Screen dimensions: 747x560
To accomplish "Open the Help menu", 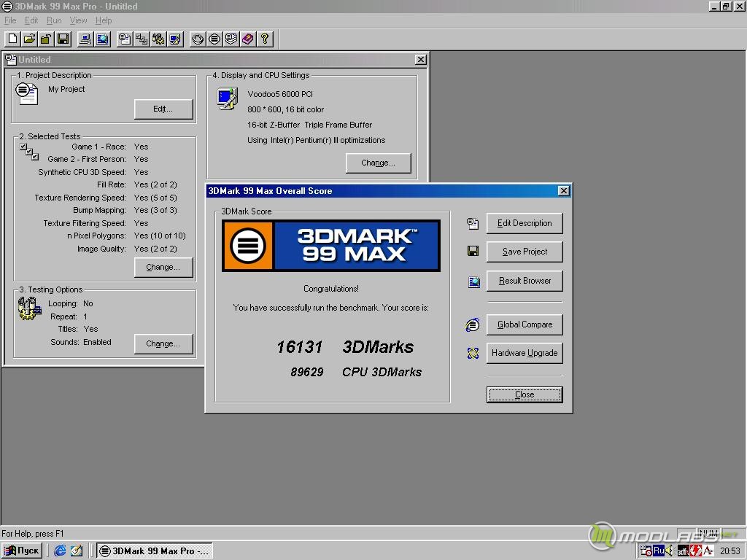I will [x=104, y=20].
